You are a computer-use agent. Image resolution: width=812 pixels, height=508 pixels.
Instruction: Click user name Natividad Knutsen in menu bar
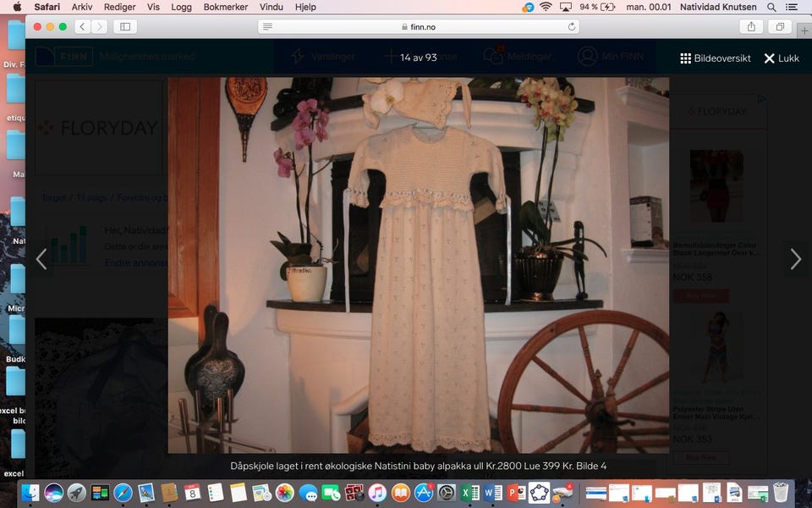[x=718, y=7]
